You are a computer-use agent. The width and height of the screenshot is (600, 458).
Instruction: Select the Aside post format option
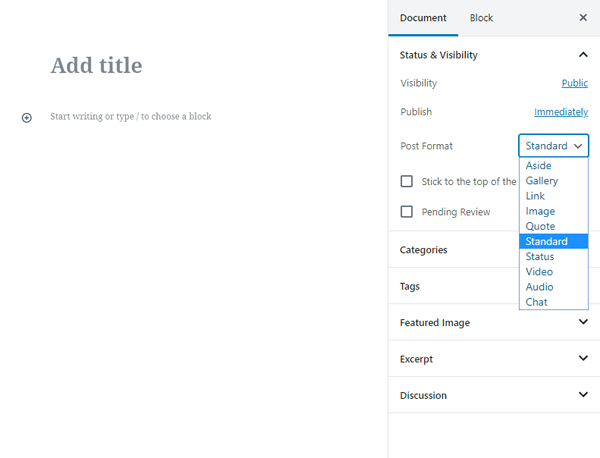(539, 166)
